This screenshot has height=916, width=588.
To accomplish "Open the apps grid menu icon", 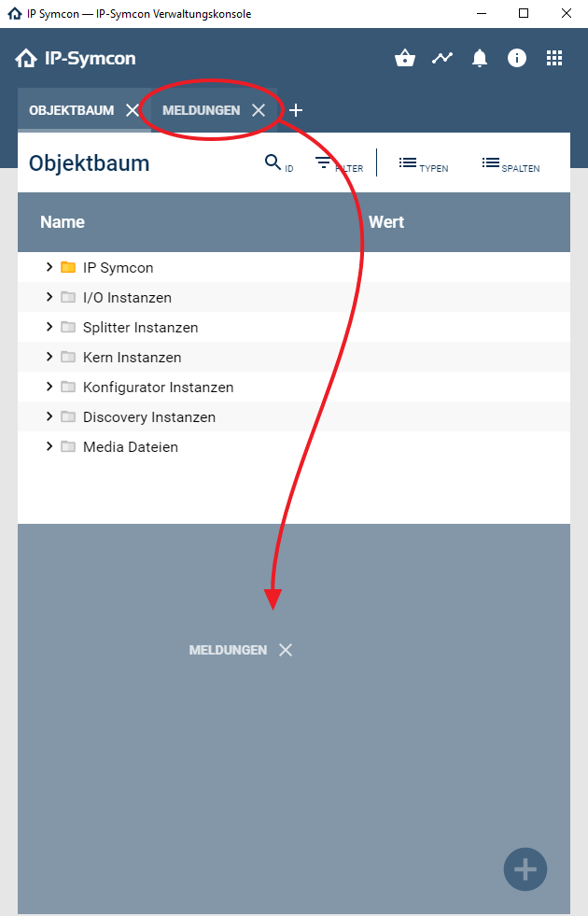I will [x=554, y=58].
